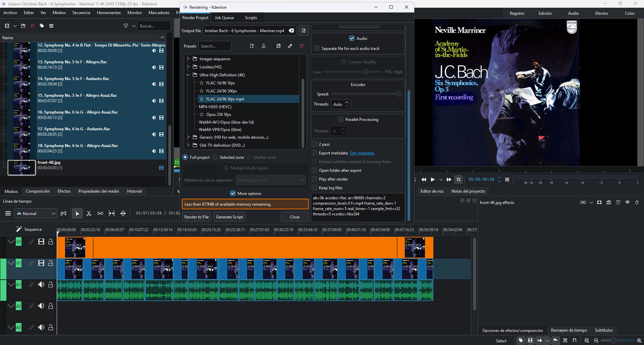Collapse the Ultra-High Definition (4K) folder
Image resolution: width=644 pixels, height=345 pixels.
pos(188,75)
